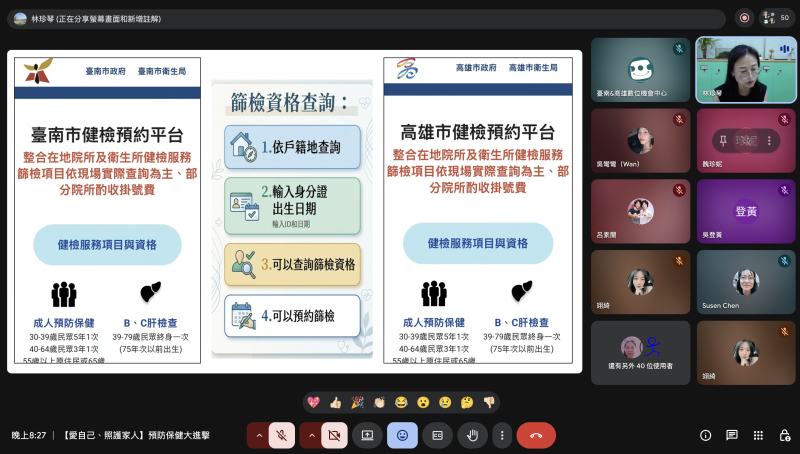Click Tainan city logo in slide
800x454 pixels.
click(38, 71)
